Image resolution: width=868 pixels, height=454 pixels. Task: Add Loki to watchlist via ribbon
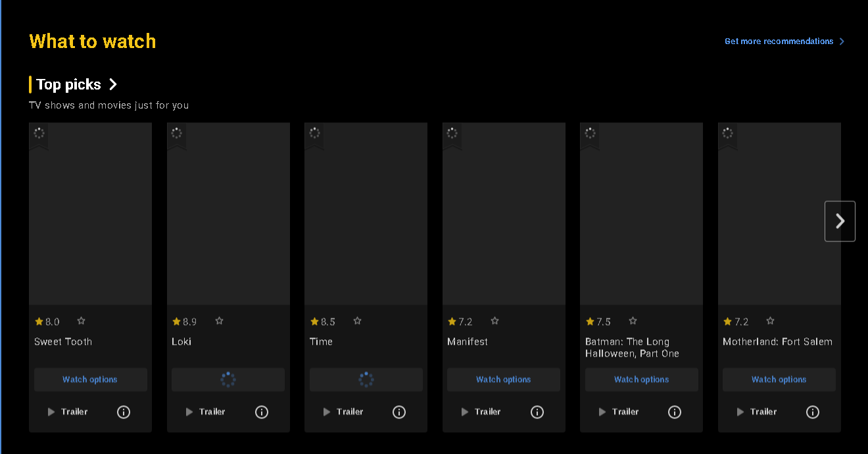coord(177,134)
